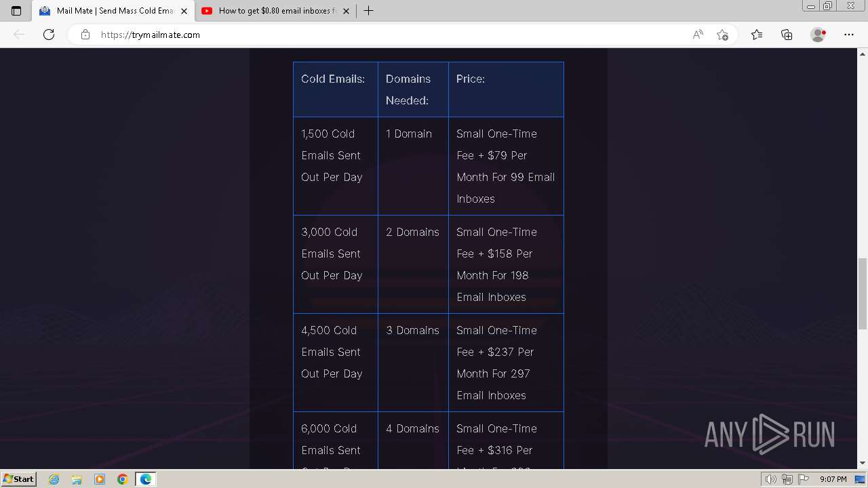This screenshot has width=868, height=488.
Task: Select the $158 Per Month price cell
Action: click(x=506, y=264)
